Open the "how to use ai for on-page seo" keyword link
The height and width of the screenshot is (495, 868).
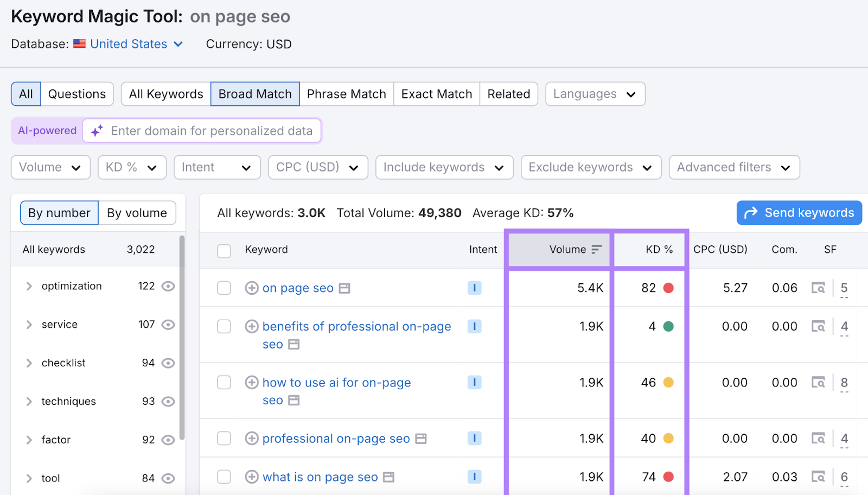[336, 382]
